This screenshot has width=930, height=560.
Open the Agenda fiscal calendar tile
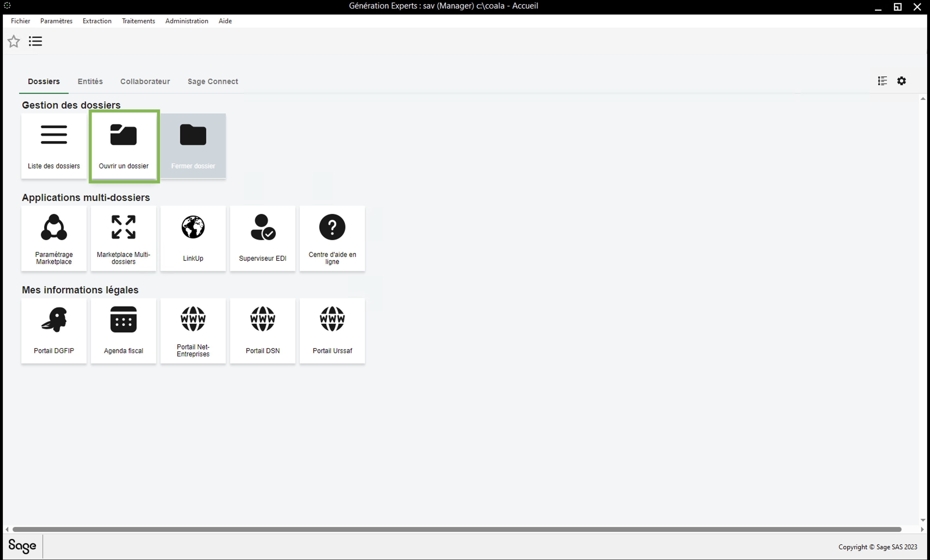point(123,331)
